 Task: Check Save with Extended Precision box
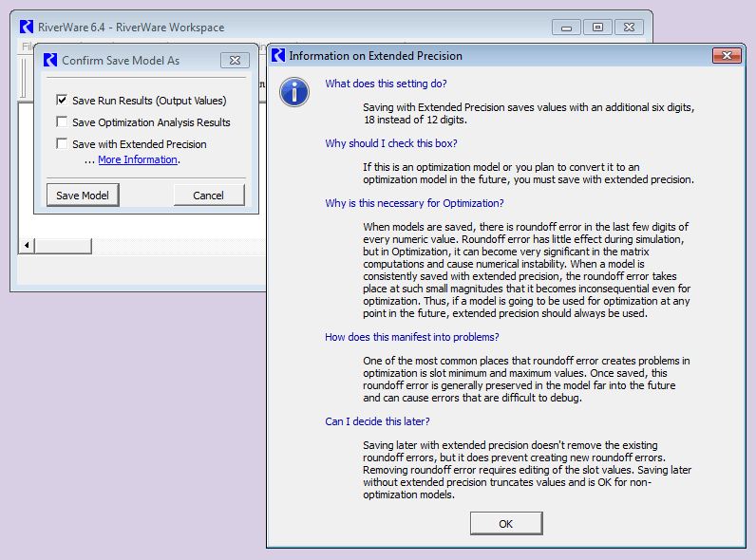(x=62, y=143)
